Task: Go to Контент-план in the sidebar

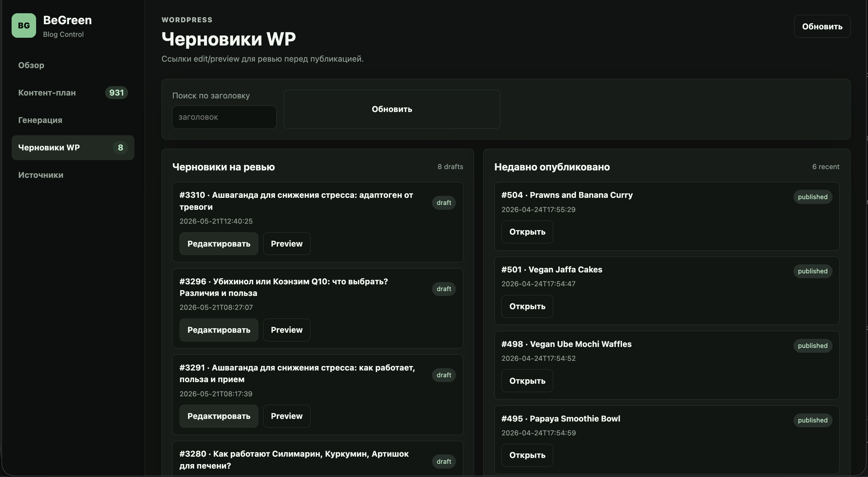Action: point(73,92)
